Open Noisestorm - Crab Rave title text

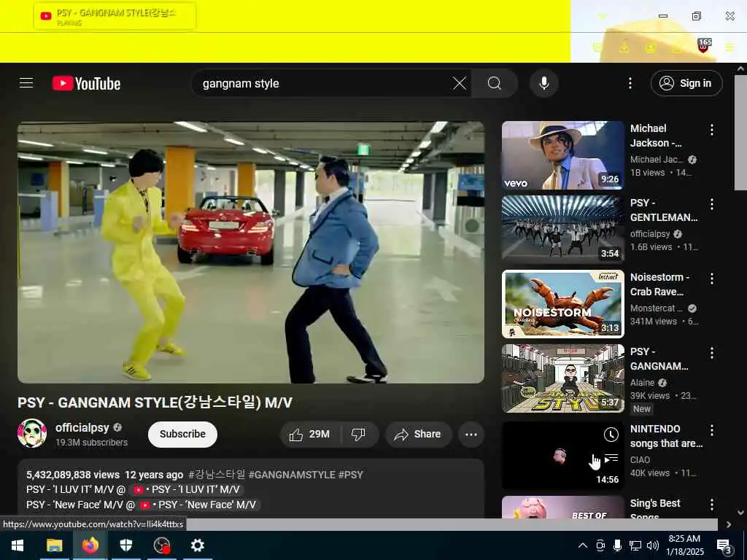pos(659,284)
